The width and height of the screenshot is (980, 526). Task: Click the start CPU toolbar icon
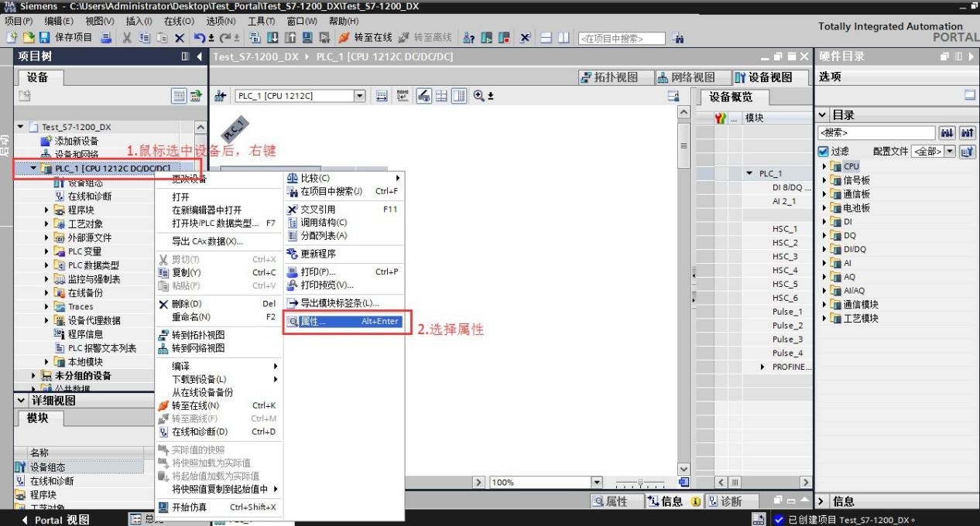pos(486,38)
